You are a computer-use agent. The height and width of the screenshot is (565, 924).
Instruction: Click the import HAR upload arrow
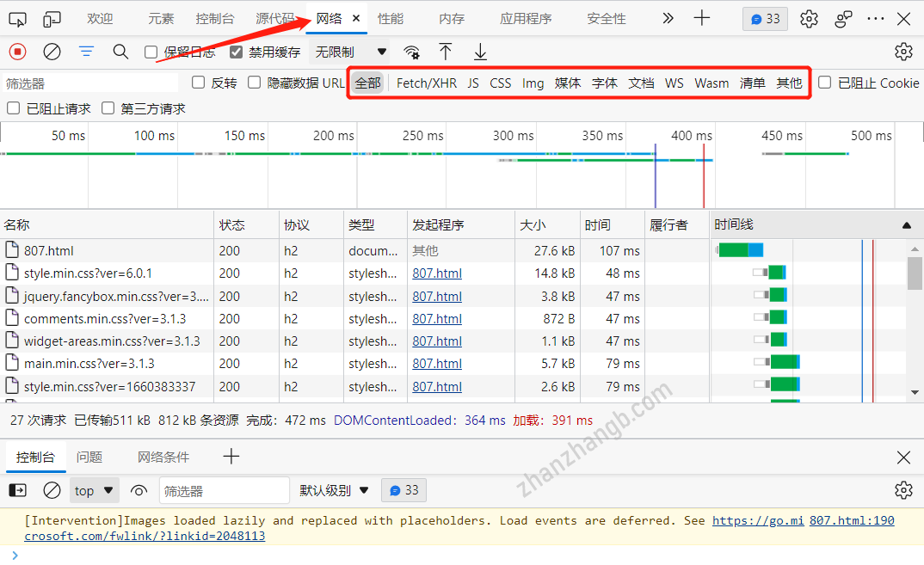tap(446, 52)
